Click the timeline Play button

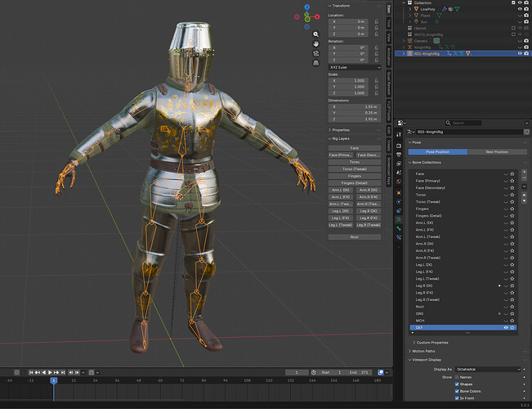[50, 373]
